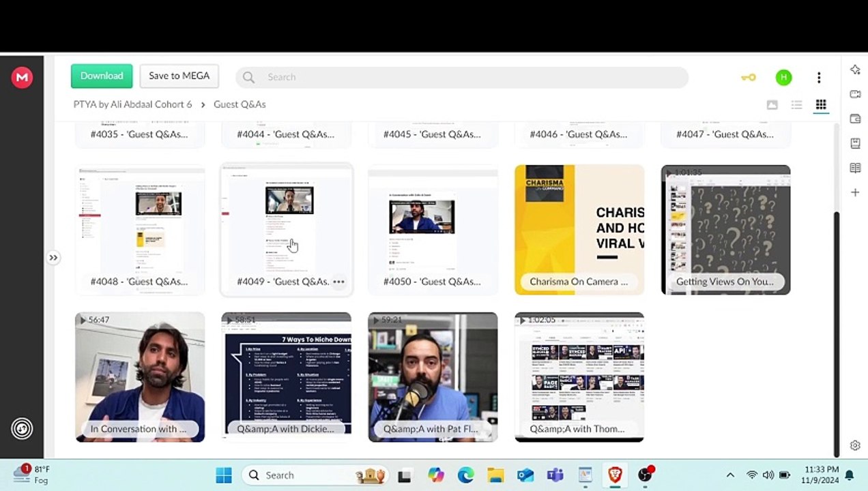This screenshot has height=491, width=868.
Task: Open the Wi-Fi network tray icon
Action: (x=752, y=475)
